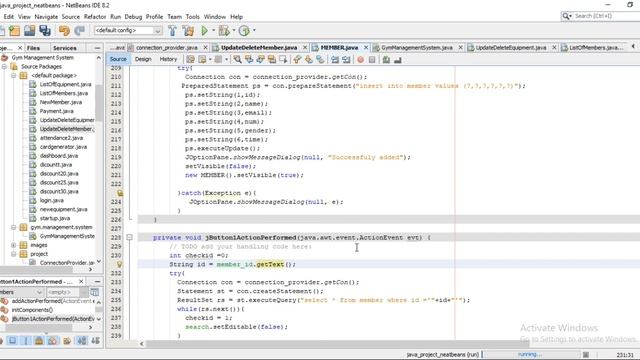Close the connection_provider.java tab
This screenshot has width=640, height=360.
click(205, 48)
